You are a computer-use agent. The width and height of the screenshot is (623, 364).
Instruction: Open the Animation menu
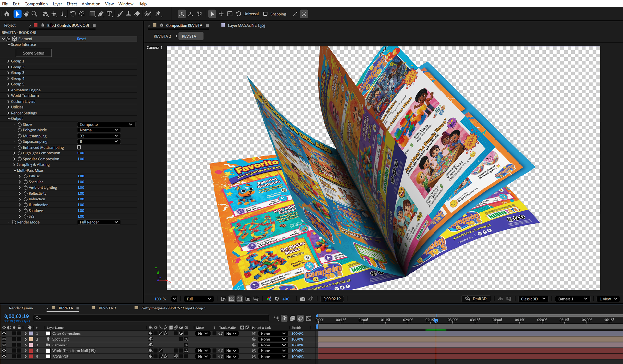91,4
